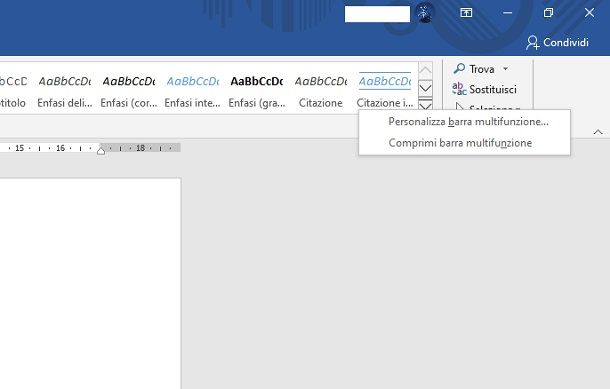The image size is (610, 389).
Task: Click the Condividi share person icon
Action: click(x=532, y=42)
